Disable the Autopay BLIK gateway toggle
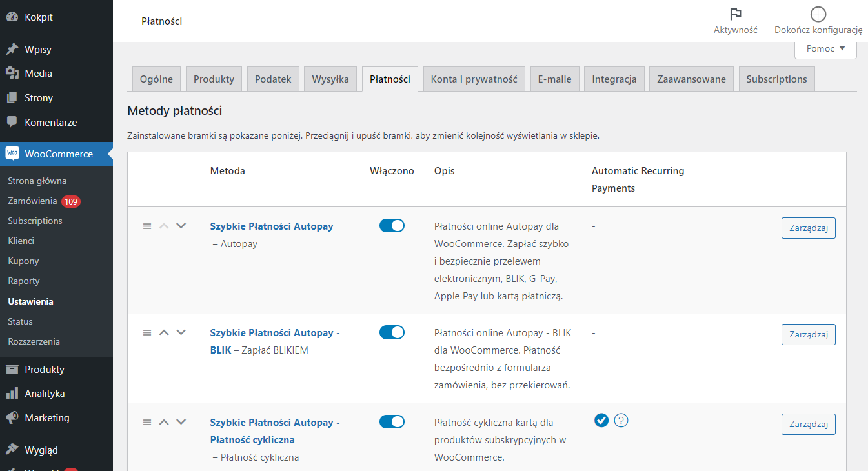This screenshot has height=471, width=868. (x=392, y=332)
